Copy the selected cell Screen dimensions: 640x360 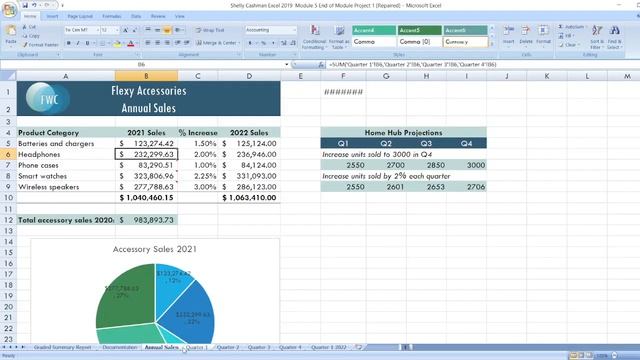[x=31, y=36]
